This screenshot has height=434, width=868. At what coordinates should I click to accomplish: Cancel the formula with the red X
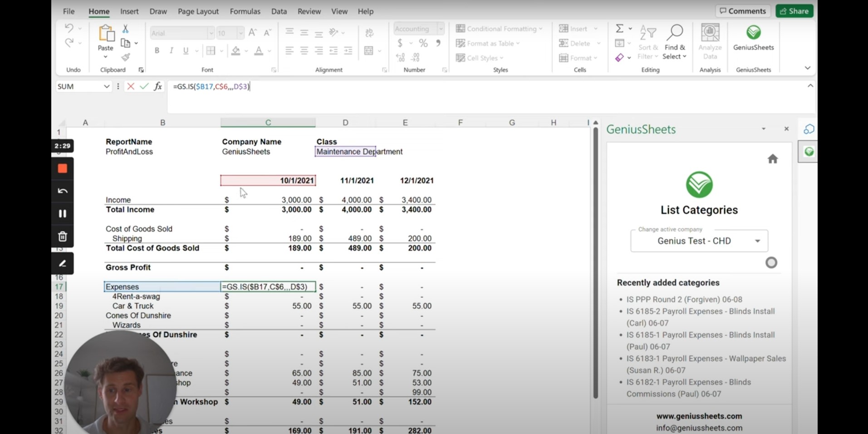tap(131, 86)
